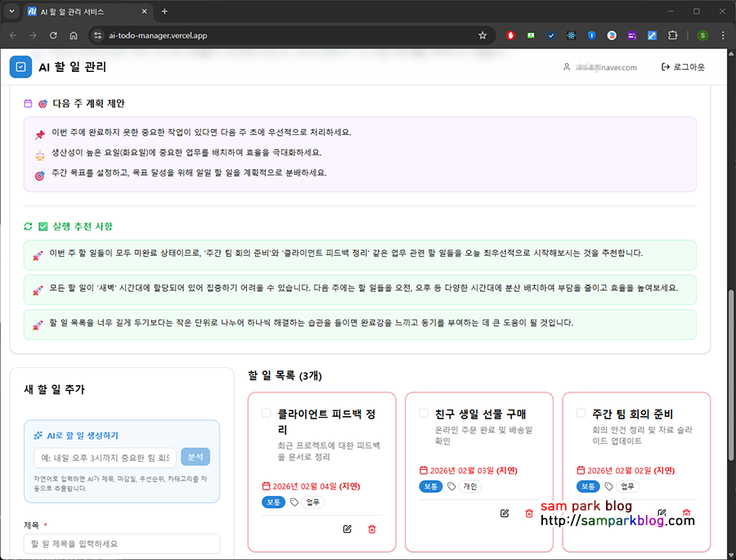Open the extensions puzzle menu
Image resolution: width=736 pixels, height=560 pixels.
[673, 35]
